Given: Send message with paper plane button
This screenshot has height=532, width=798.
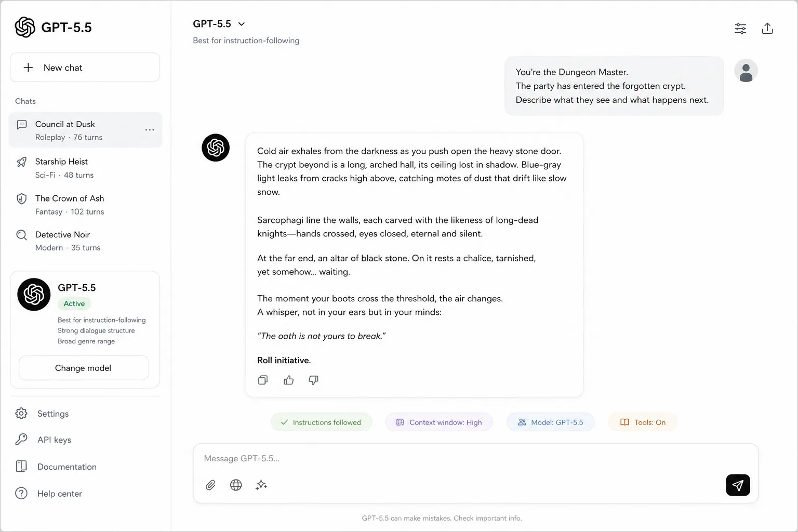Looking at the screenshot, I should [x=738, y=485].
